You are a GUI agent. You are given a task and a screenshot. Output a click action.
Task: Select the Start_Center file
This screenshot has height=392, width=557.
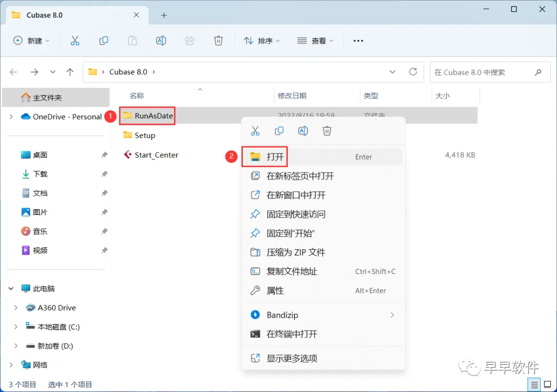[x=151, y=155]
